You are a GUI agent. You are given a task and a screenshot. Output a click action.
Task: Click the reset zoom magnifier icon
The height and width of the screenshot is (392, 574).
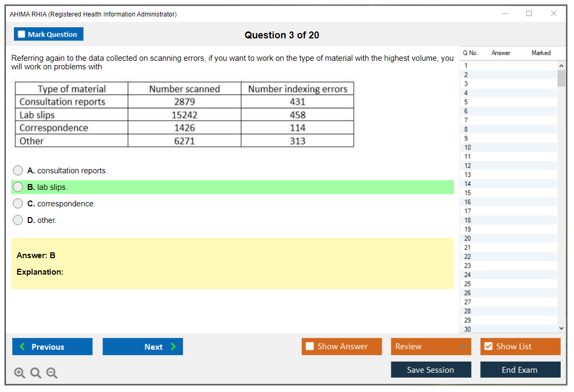tap(36, 373)
